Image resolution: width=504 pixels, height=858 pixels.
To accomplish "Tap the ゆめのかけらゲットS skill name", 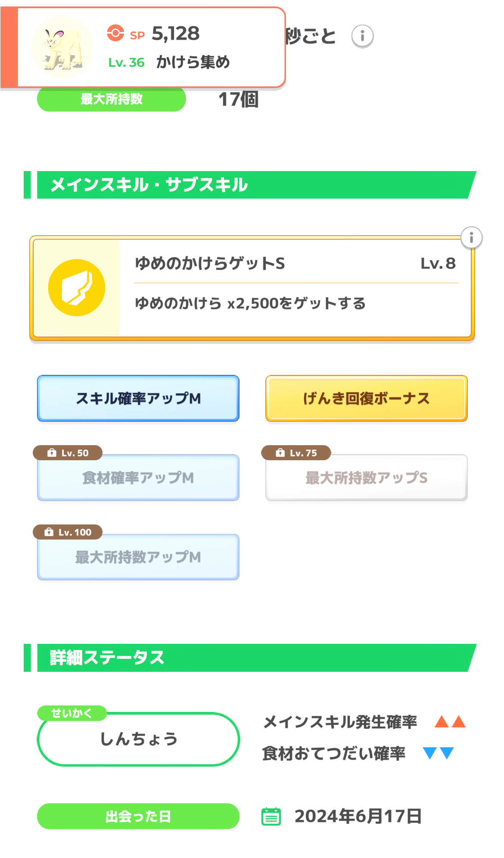I will tap(210, 263).
